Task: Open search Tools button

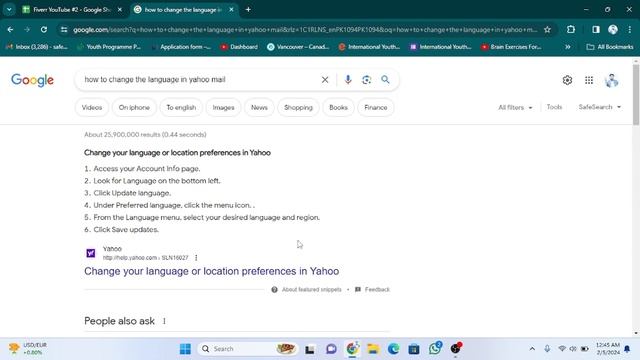Action: pyautogui.click(x=554, y=107)
